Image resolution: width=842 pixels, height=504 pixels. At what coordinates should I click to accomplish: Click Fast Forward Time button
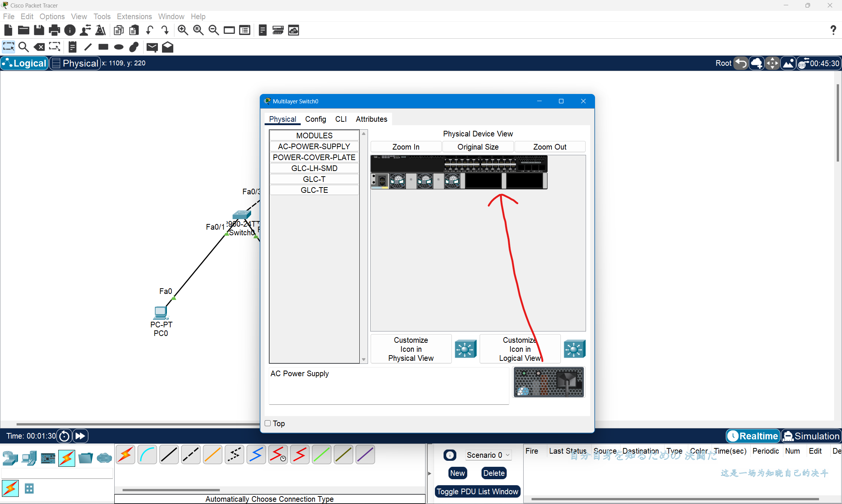[80, 436]
